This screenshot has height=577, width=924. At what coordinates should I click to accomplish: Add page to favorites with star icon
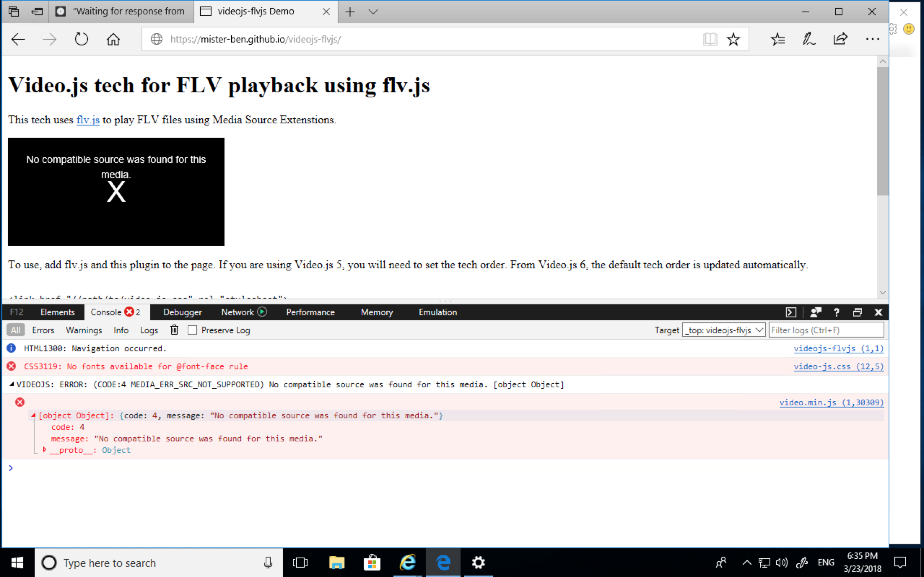click(733, 39)
